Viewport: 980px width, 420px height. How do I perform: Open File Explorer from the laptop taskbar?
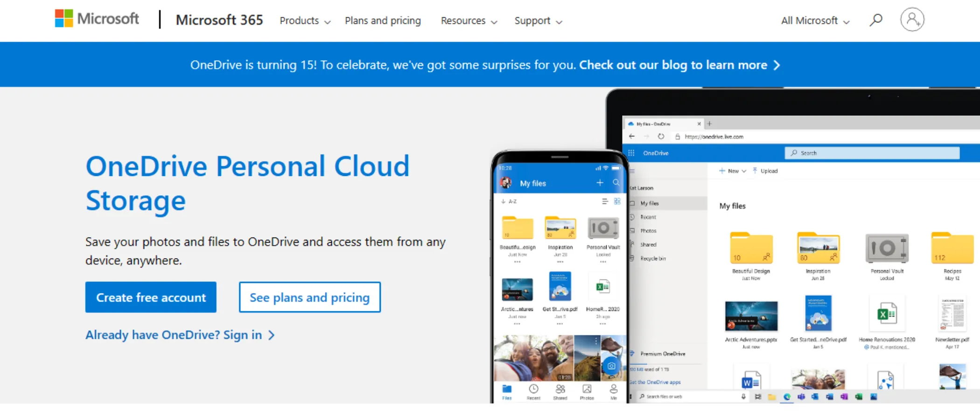coord(772,397)
